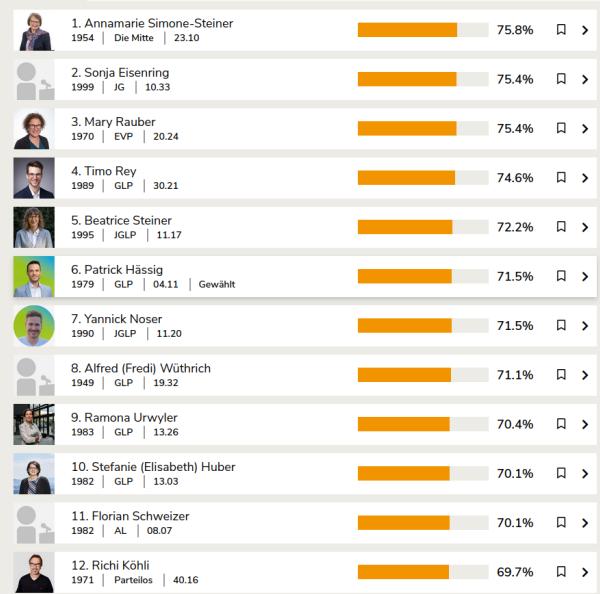Click Mary Rauber's 75.4% match bar
The width and height of the screenshot is (600, 594).
[422, 128]
